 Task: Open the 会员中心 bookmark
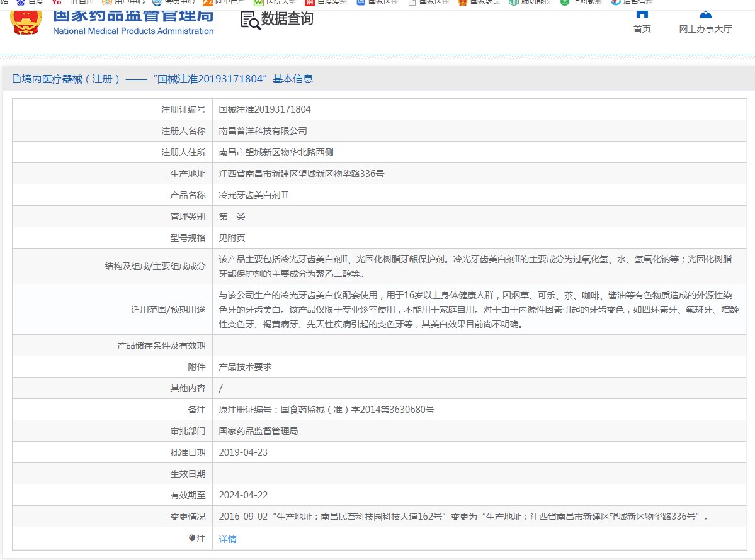click(x=174, y=2)
